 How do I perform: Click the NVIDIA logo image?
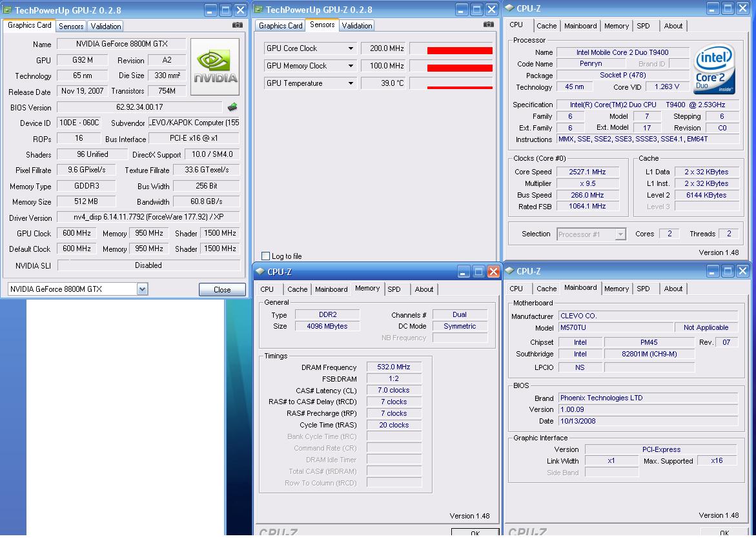tap(215, 67)
